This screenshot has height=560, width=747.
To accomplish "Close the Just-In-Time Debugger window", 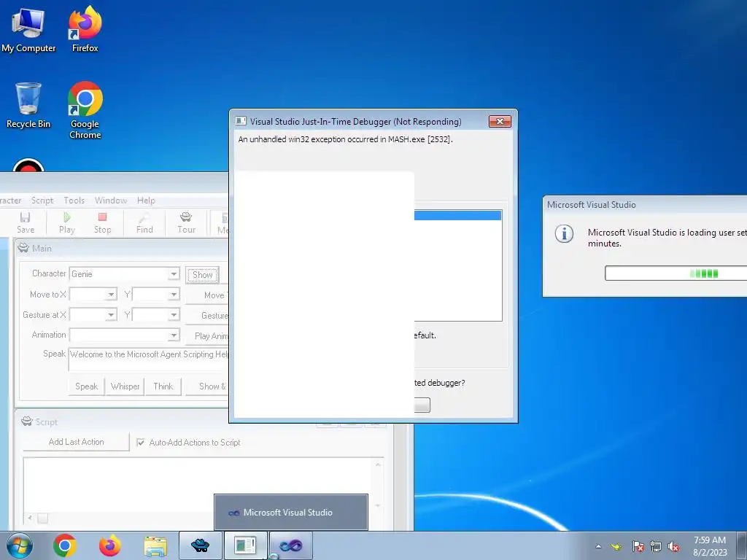I will (x=500, y=122).
